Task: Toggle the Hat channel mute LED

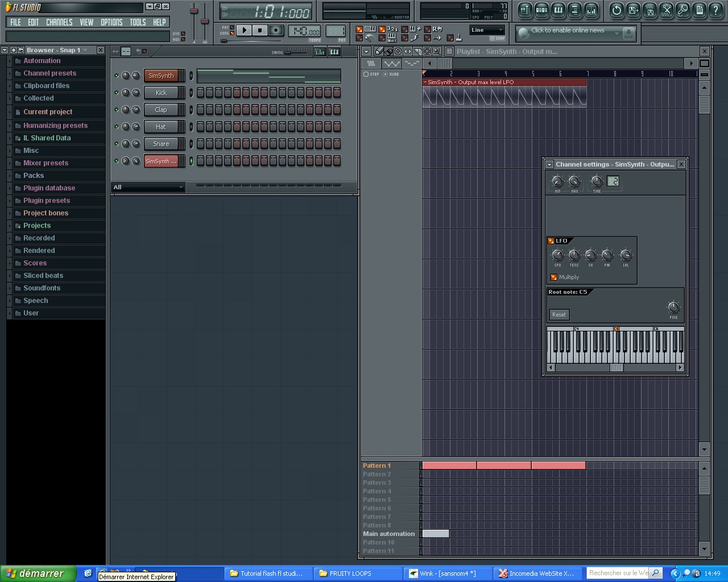Action: click(x=117, y=127)
